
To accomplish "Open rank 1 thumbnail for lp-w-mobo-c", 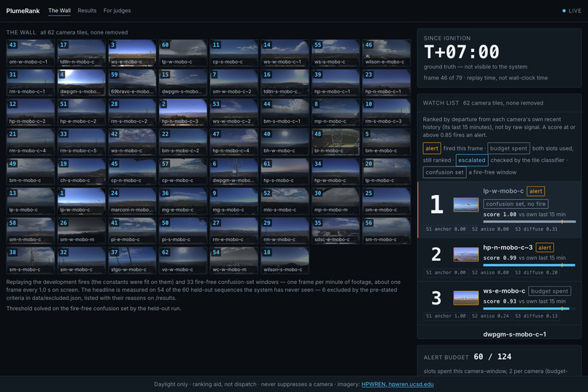I will tap(465, 205).
